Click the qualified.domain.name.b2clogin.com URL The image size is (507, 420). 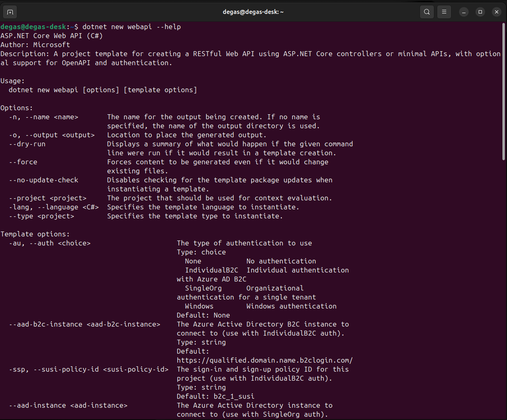[x=264, y=360]
